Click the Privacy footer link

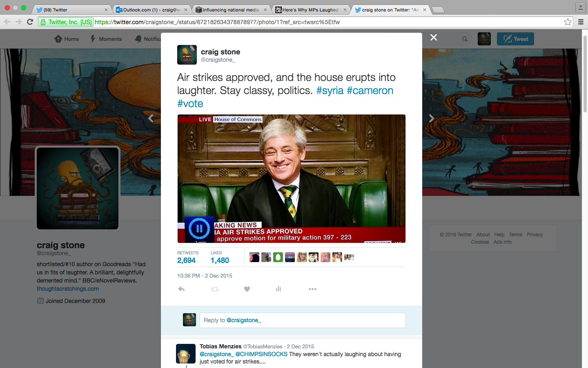pyautogui.click(x=535, y=235)
